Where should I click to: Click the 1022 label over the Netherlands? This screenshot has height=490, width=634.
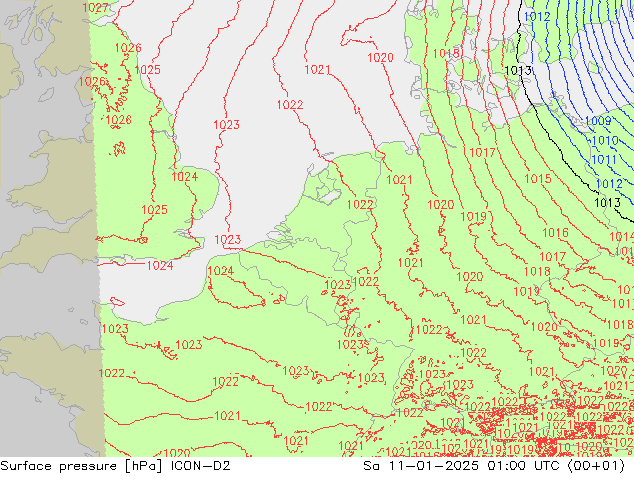click(360, 205)
